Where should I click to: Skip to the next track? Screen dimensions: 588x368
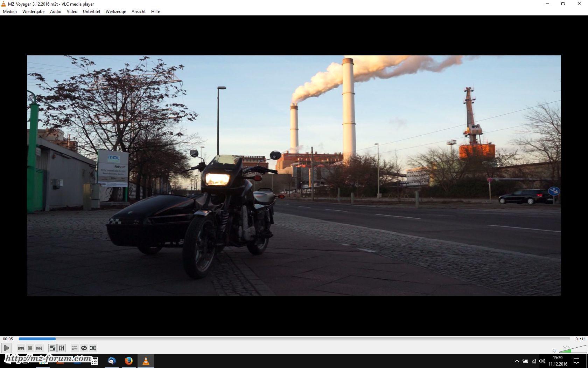tap(39, 348)
